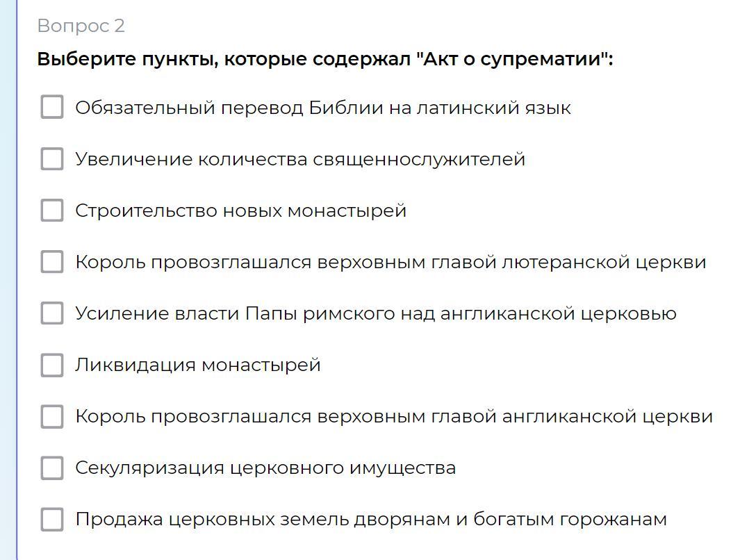This screenshot has width=749, height=560.
Task: Enable the 'Строительство новых монастырей' checkbox
Action: tap(52, 211)
